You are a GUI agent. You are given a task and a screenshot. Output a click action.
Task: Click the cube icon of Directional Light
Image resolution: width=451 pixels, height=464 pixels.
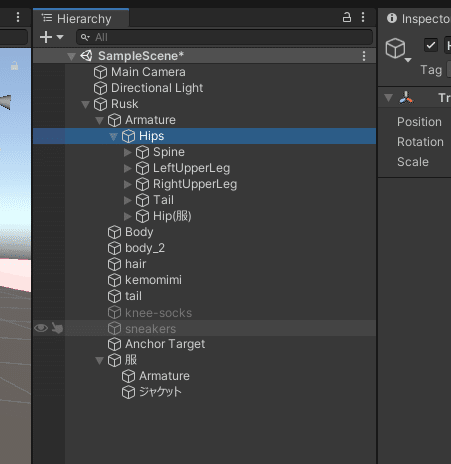pos(100,88)
